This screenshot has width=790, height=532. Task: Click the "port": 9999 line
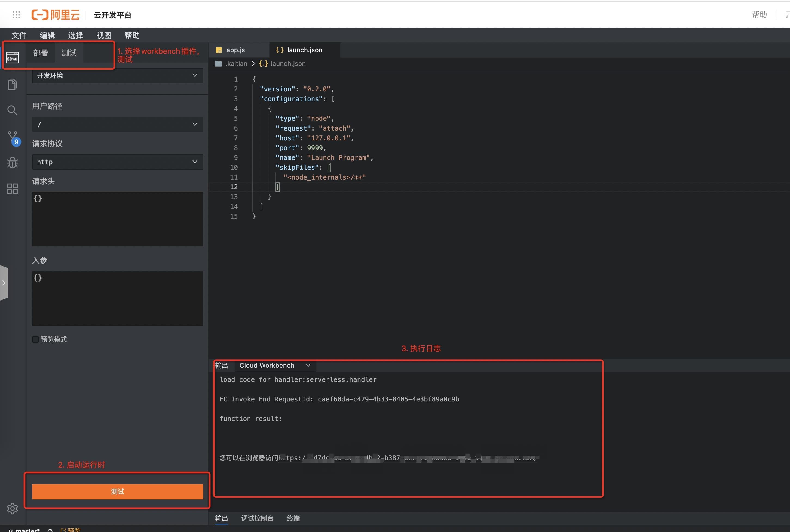[x=301, y=148]
